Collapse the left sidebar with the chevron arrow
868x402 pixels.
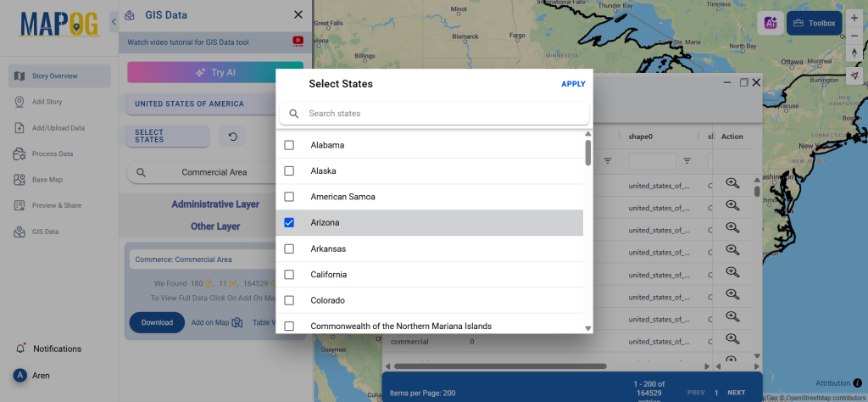(114, 21)
